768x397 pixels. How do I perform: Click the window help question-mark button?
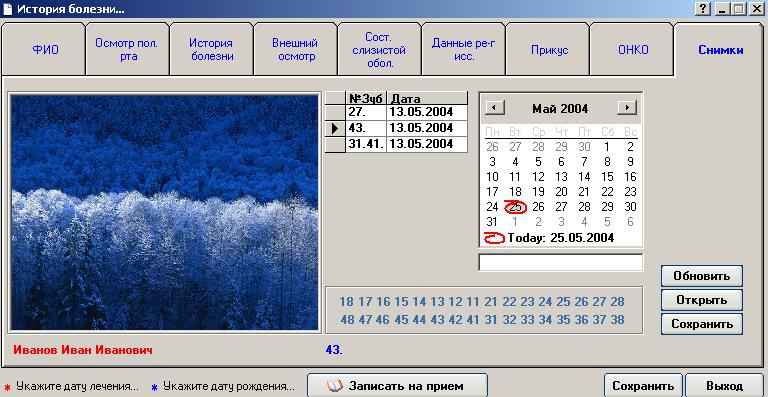(704, 8)
